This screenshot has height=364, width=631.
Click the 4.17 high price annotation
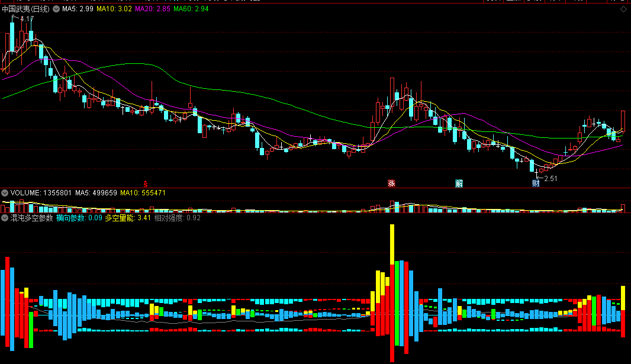pos(27,19)
